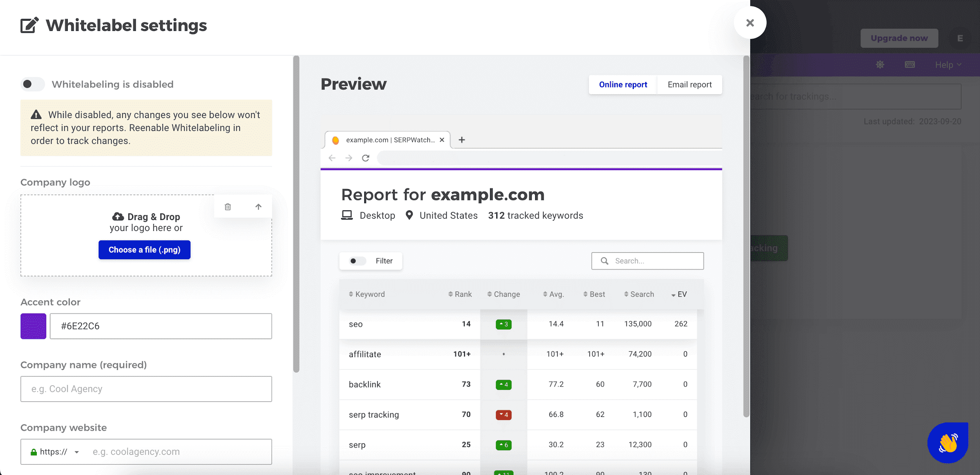The height and width of the screenshot is (475, 980).
Task: Click the trash icon on logo uploader
Action: coord(228,207)
